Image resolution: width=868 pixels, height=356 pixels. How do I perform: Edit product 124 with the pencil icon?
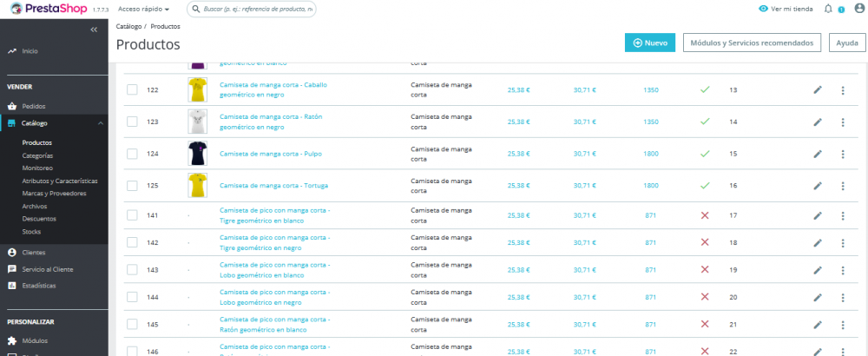(x=818, y=154)
